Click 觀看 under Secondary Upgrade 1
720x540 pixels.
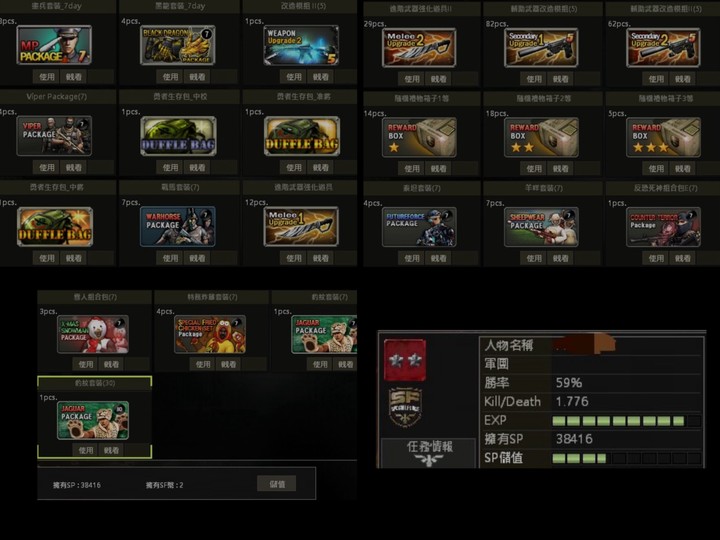(x=560, y=79)
